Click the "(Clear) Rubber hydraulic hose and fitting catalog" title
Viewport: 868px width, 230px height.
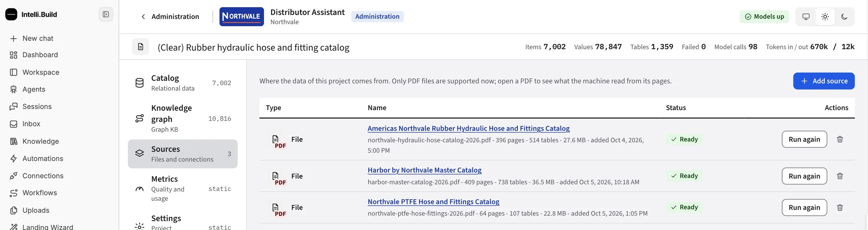point(253,47)
